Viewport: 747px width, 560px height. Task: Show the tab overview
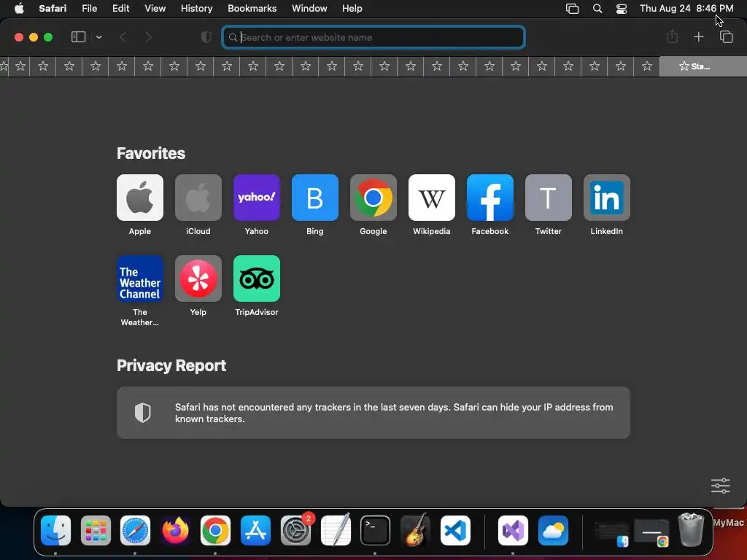click(x=726, y=36)
